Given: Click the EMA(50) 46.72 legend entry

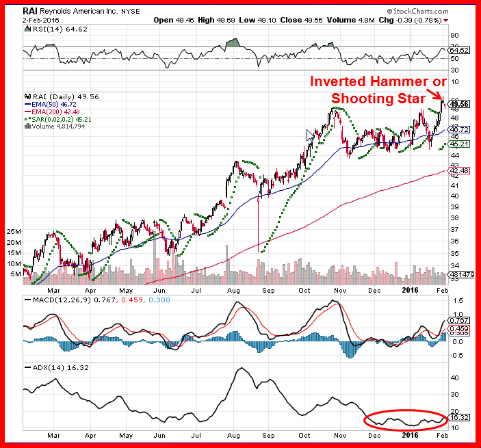Looking at the screenshot, I should (x=53, y=104).
